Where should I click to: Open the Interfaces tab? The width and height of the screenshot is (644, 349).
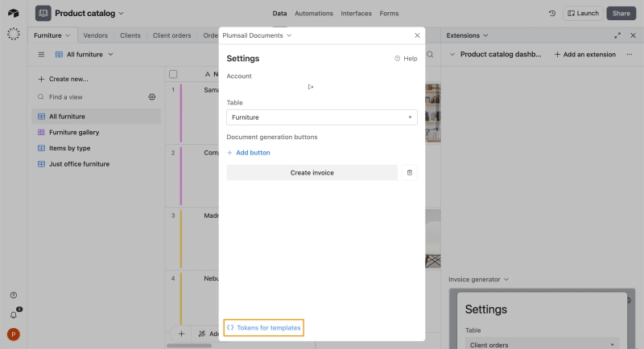pyautogui.click(x=356, y=13)
